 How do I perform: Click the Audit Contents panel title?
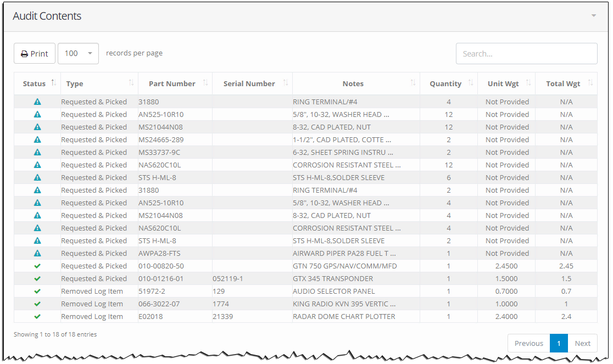click(47, 16)
